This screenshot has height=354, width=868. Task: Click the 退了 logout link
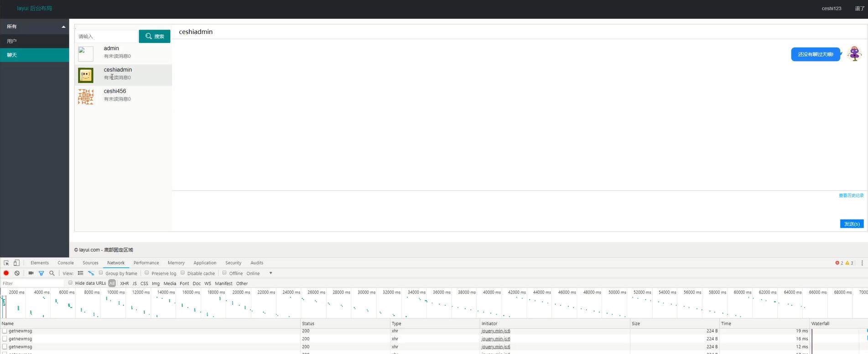click(859, 8)
